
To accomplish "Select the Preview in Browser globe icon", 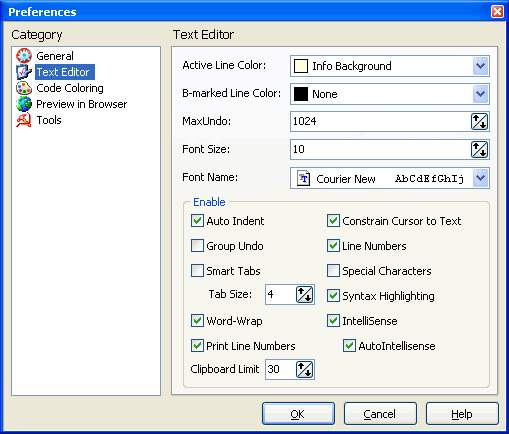I will point(24,104).
